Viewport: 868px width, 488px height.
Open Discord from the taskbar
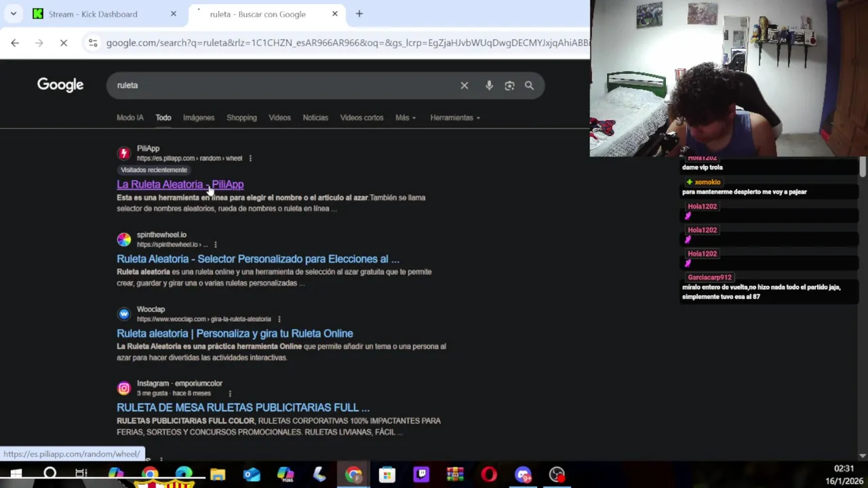(523, 474)
